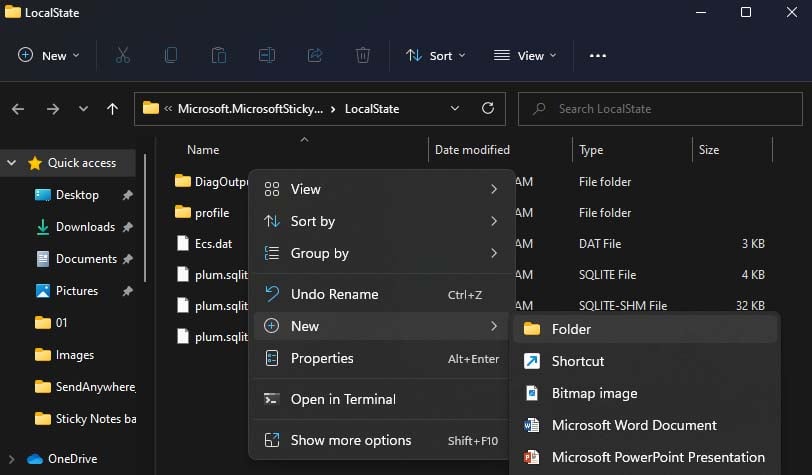Click the Cut scissors icon in toolbar
Screen dimensions: 812x475
[x=122, y=56]
